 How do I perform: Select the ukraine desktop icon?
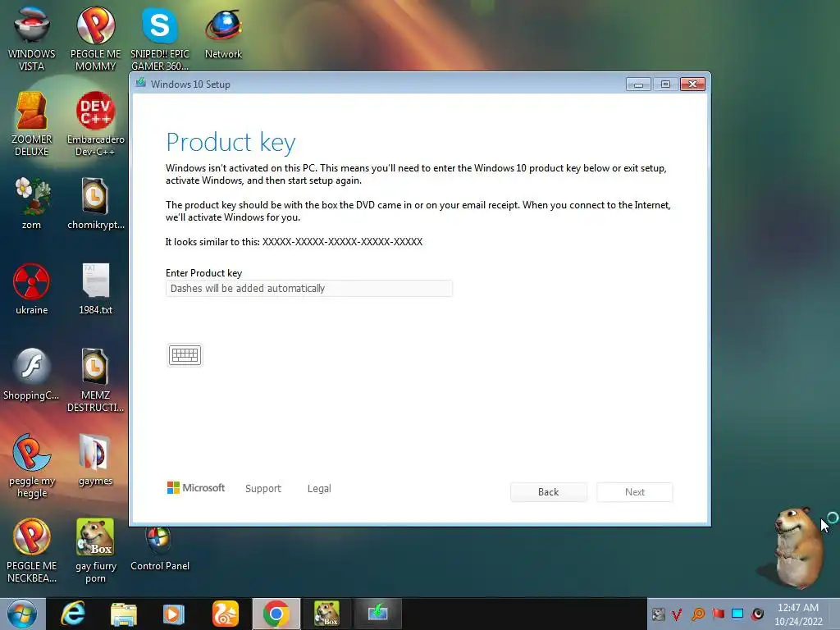32,288
